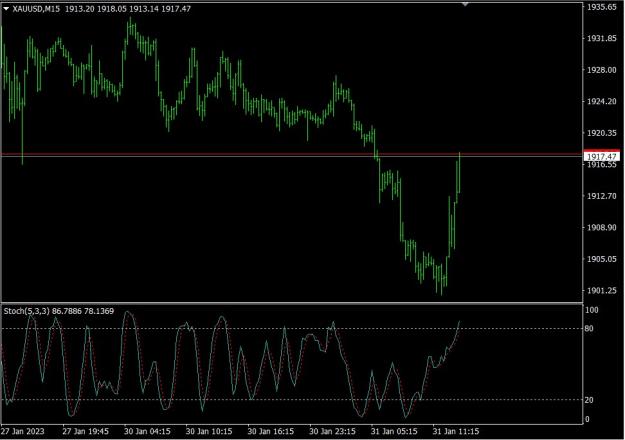Click price scale value 1908.90

(601, 227)
